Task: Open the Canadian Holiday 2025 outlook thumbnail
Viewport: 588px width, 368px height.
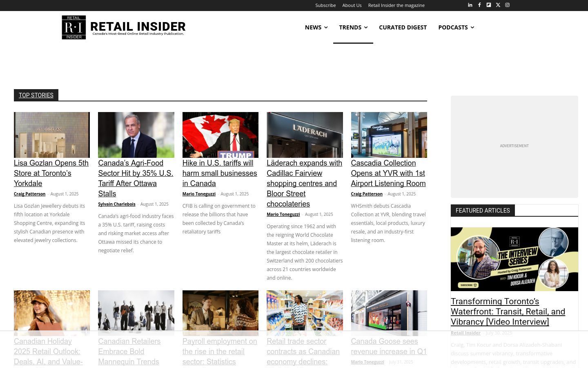Action: (52, 313)
